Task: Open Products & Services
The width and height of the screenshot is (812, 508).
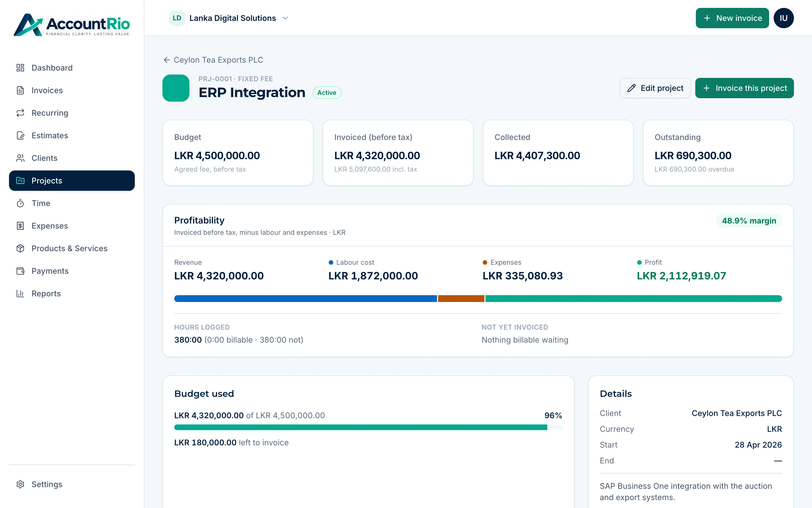Action: 72,248
